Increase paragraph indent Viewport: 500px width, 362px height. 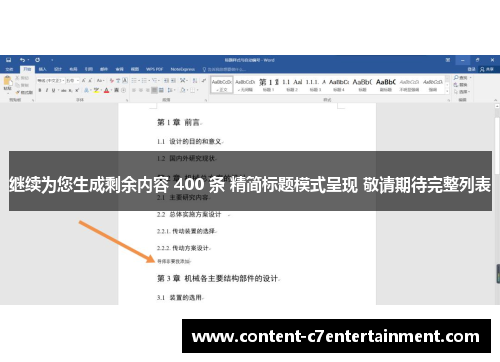coord(173,80)
